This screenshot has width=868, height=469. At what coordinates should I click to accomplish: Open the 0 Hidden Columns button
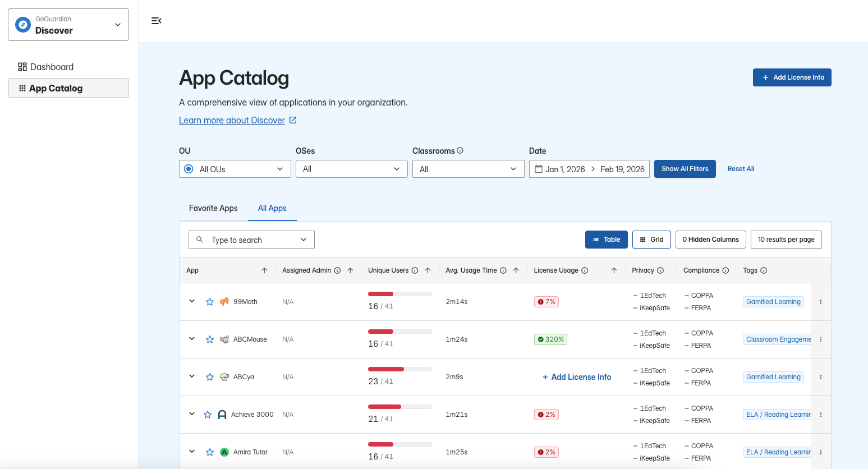click(x=711, y=240)
